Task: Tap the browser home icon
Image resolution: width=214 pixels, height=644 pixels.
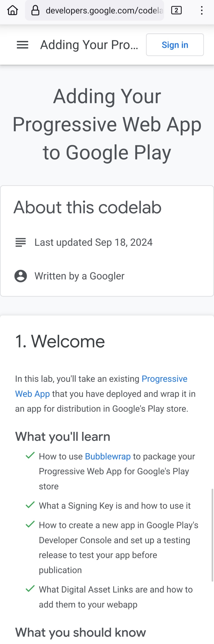Action: (x=13, y=11)
